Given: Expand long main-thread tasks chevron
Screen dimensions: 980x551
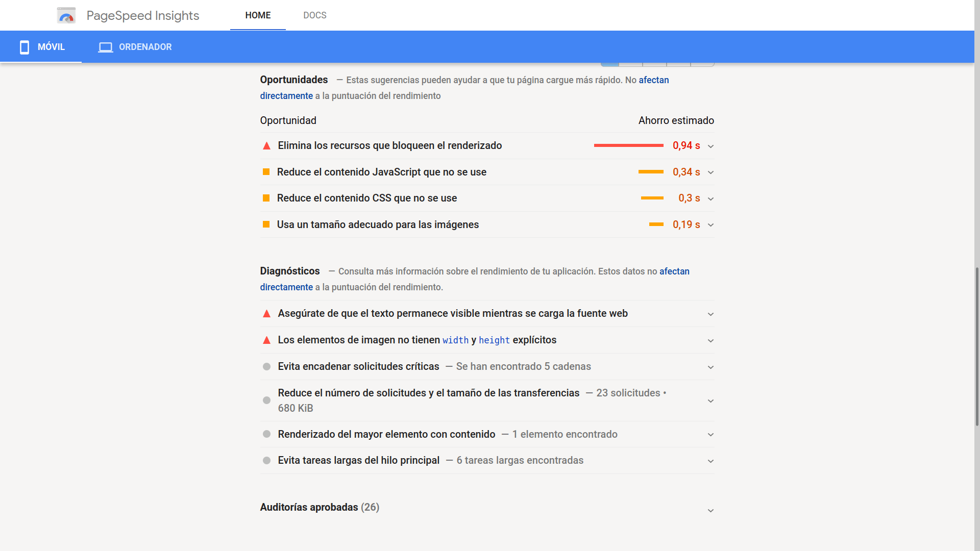Looking at the screenshot, I should [710, 461].
